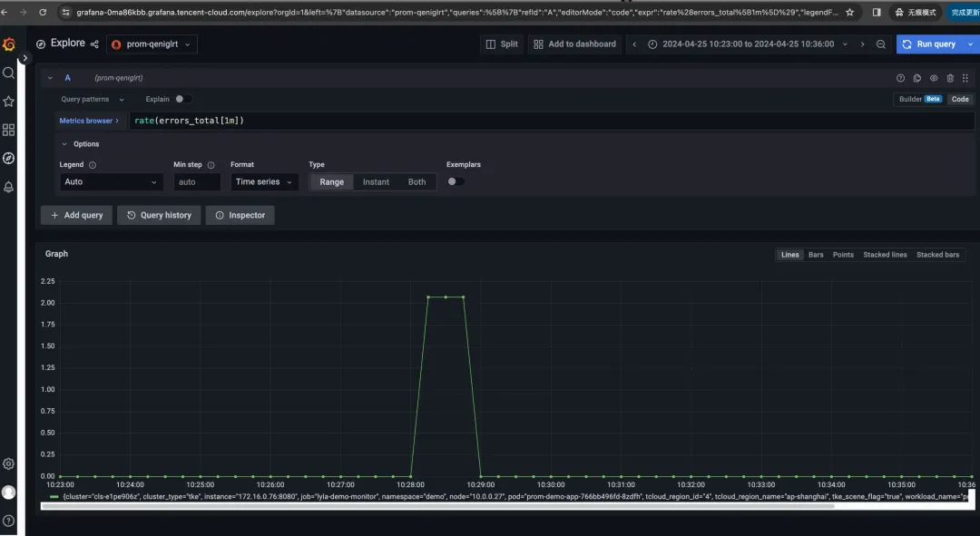Enable the Exemplars toggle
The width and height of the screenshot is (980, 536).
[x=456, y=181]
